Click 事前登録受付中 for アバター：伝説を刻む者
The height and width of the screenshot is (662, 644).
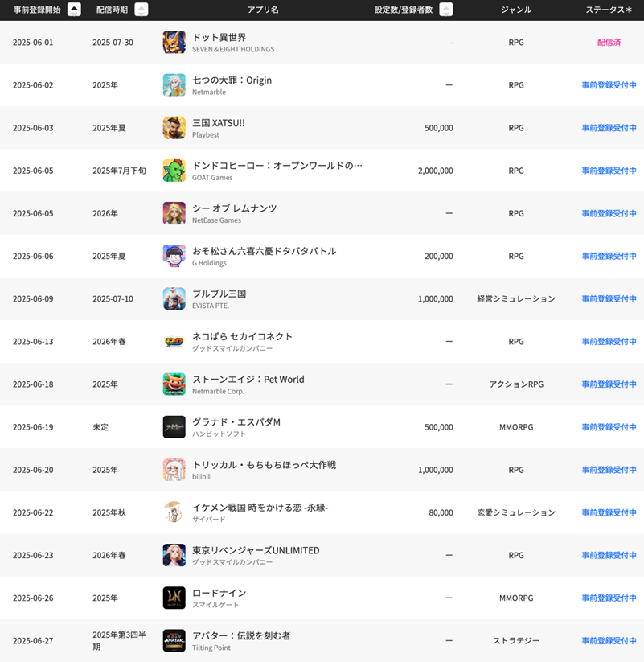(609, 640)
